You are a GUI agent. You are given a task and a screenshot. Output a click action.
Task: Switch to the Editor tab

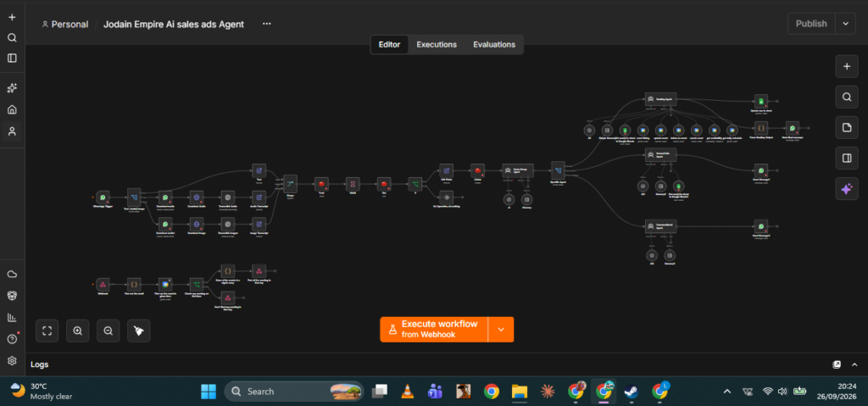coord(389,44)
